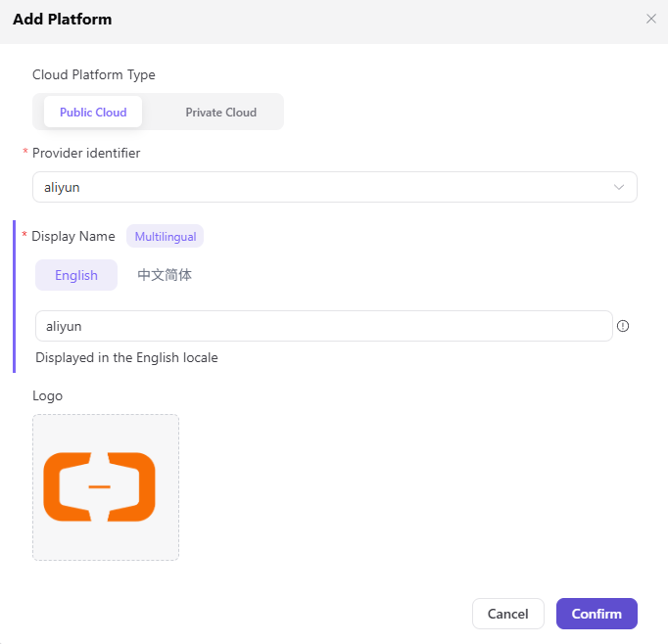Click the Aliyun logo upload area
Screen dimensions: 668x644
pos(106,487)
